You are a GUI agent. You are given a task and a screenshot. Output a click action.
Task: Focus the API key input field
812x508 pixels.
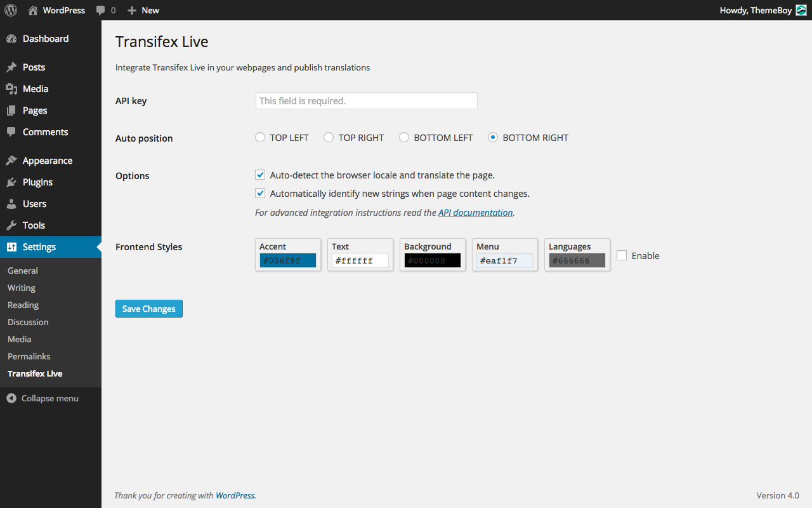pyautogui.click(x=366, y=100)
